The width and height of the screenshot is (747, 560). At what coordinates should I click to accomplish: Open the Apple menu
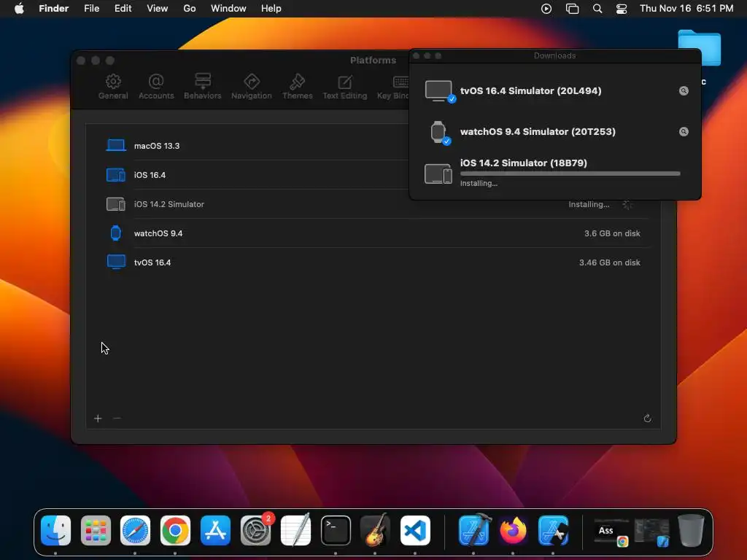pyautogui.click(x=19, y=9)
